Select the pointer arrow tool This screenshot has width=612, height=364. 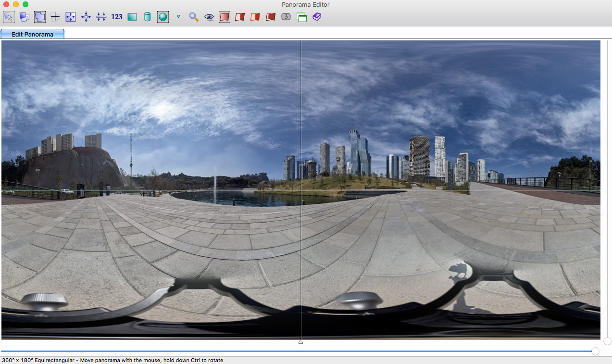coord(9,17)
